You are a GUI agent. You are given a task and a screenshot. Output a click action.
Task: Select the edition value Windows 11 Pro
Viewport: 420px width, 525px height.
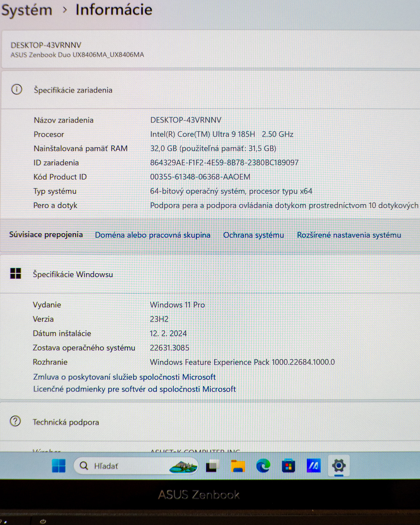pyautogui.click(x=177, y=305)
